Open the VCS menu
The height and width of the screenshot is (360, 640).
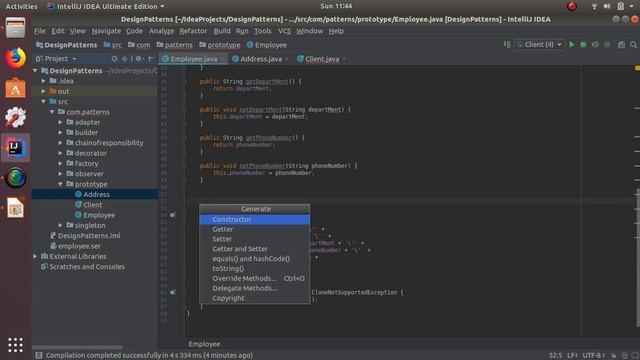284,31
